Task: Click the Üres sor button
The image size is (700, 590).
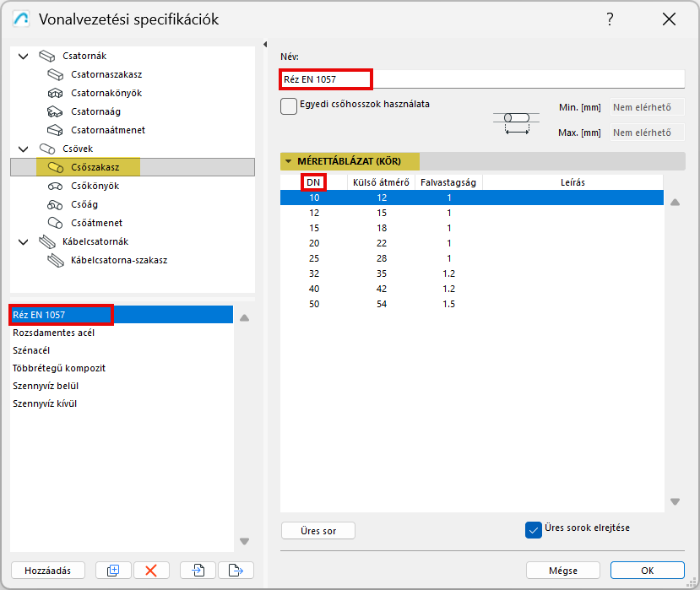Action: pyautogui.click(x=318, y=531)
